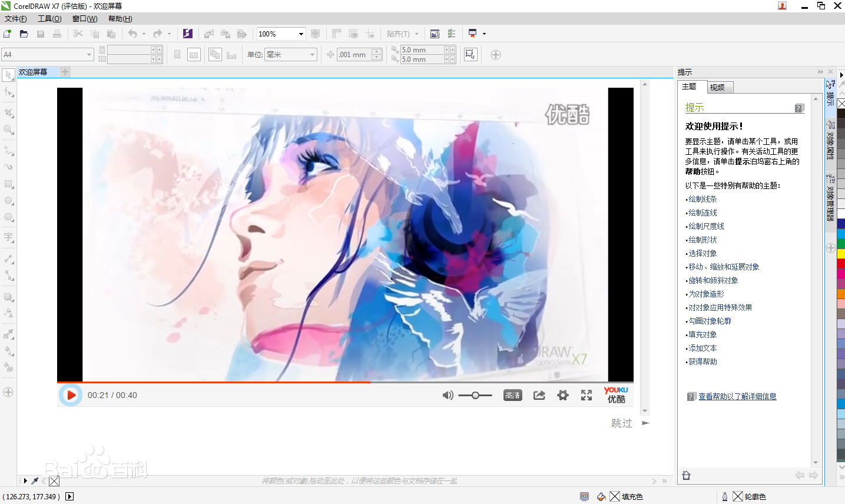This screenshot has width=845, height=504.
Task: Expand the Application Launcher dropdown arrow
Action: coord(485,34)
